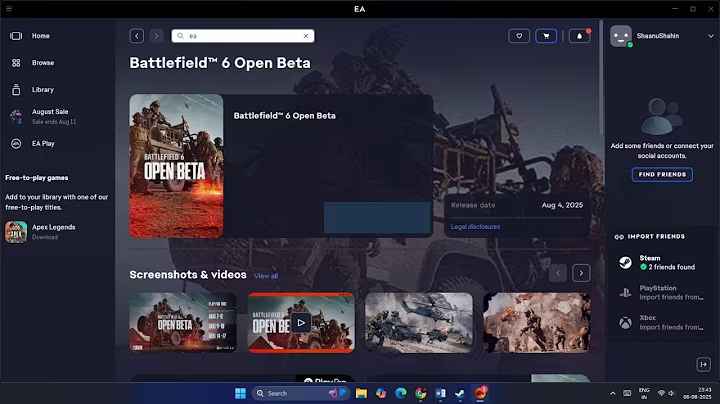
Task: Click the search magnifier icon
Action: tap(180, 36)
